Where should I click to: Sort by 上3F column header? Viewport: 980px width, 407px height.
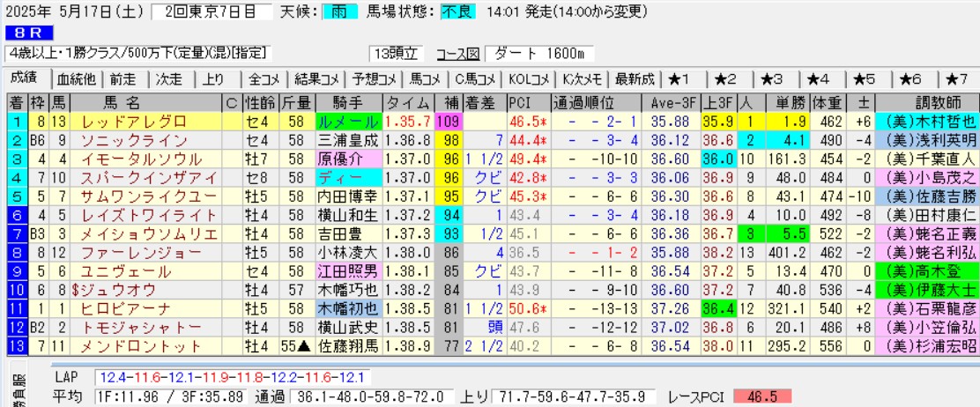pyautogui.click(x=718, y=102)
